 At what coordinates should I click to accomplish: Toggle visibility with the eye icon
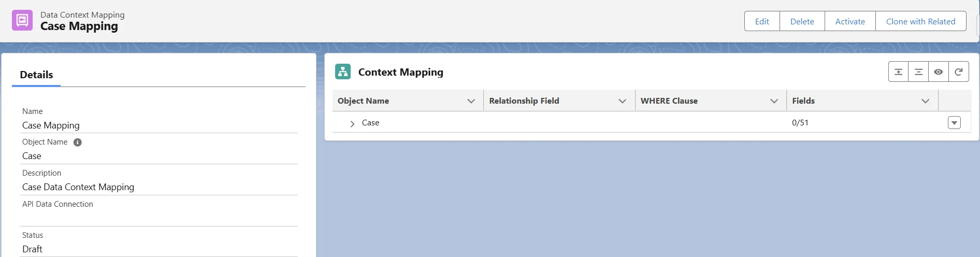coord(939,72)
